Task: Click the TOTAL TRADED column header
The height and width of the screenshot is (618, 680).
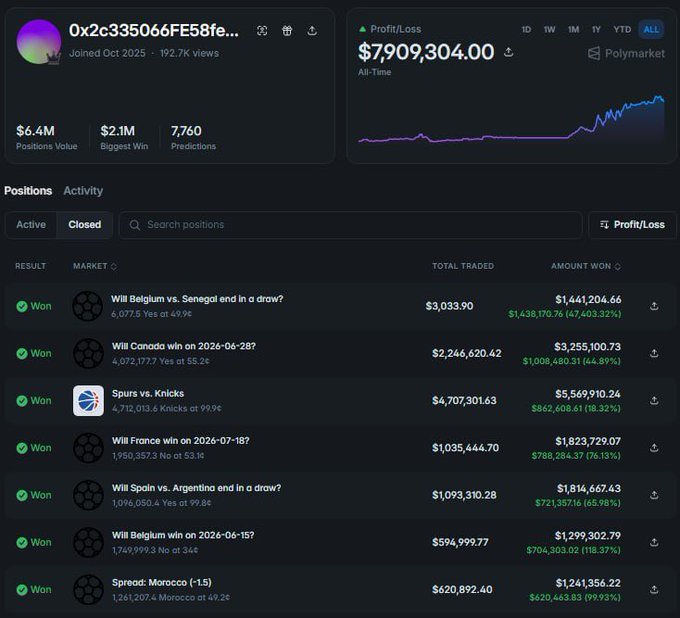Action: pyautogui.click(x=463, y=266)
